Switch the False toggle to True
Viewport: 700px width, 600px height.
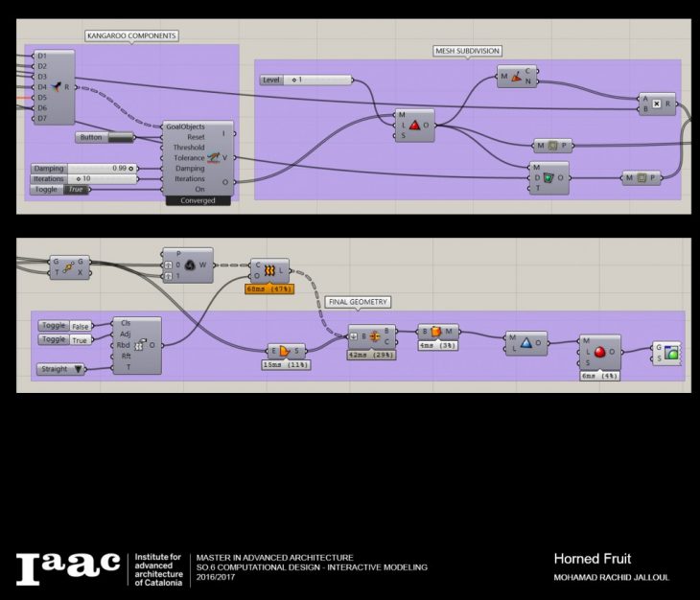click(81, 326)
